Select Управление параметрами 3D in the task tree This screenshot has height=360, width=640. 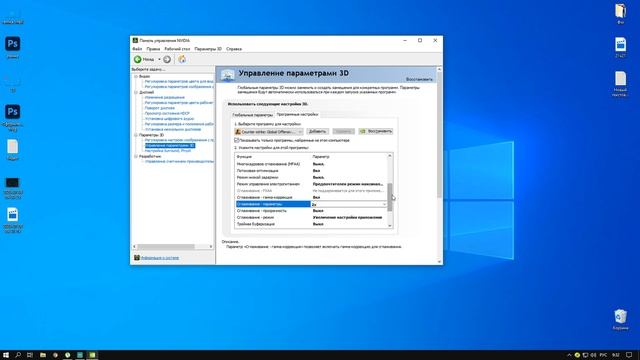click(x=170, y=145)
